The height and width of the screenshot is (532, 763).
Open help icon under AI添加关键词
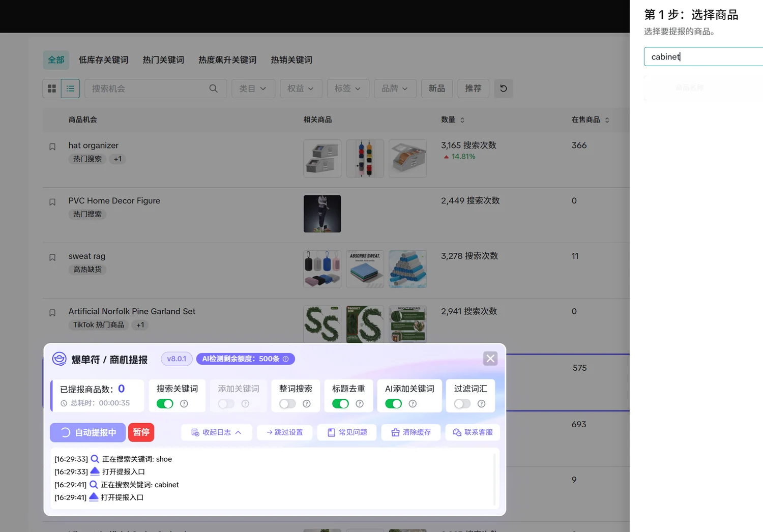pos(413,404)
